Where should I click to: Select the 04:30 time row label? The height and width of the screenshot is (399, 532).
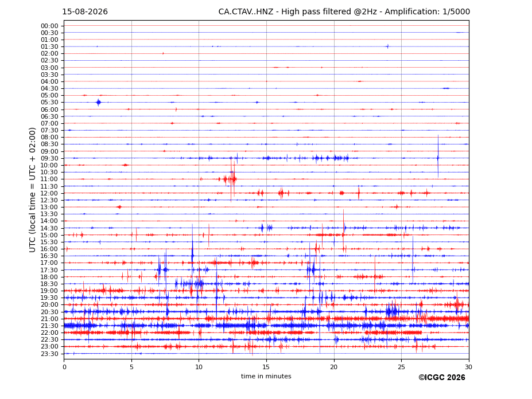[x=49, y=88]
